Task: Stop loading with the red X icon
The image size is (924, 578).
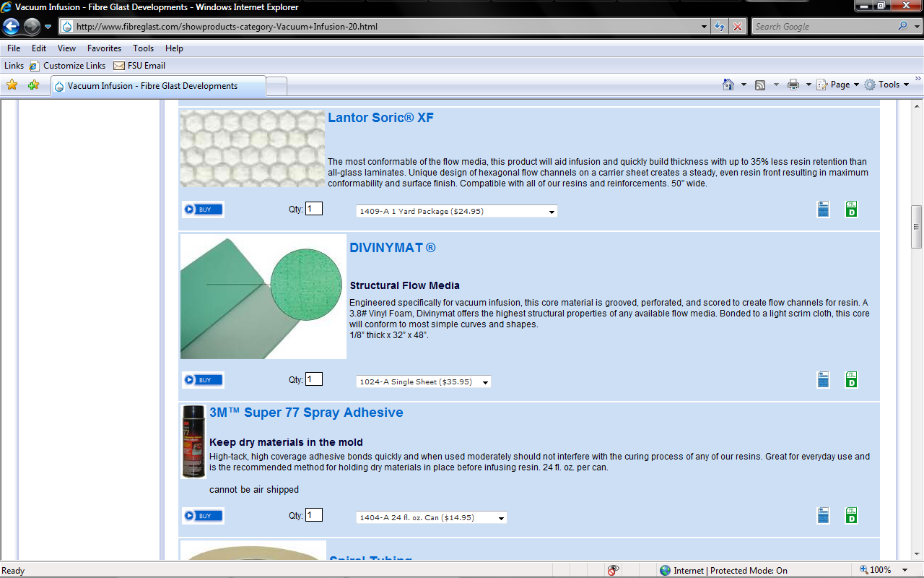Action: pos(737,27)
